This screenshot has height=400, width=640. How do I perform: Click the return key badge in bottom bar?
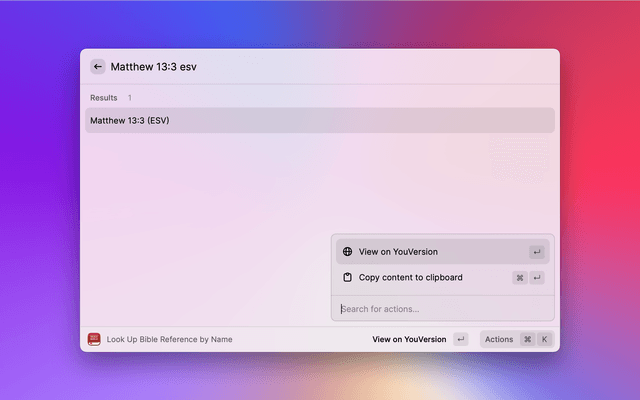coord(460,339)
